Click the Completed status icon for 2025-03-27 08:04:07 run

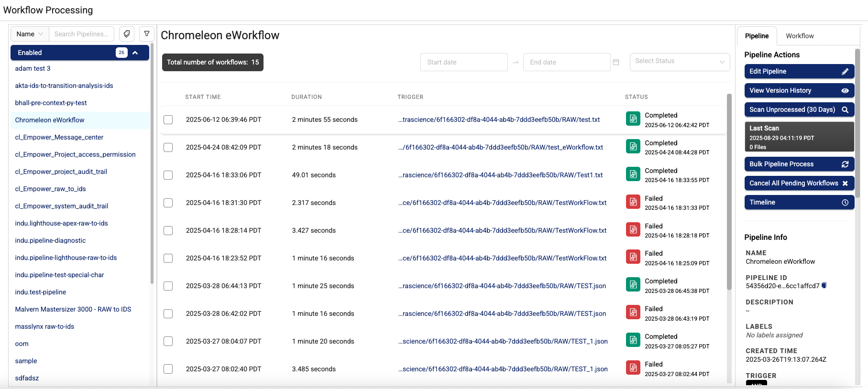click(x=633, y=340)
